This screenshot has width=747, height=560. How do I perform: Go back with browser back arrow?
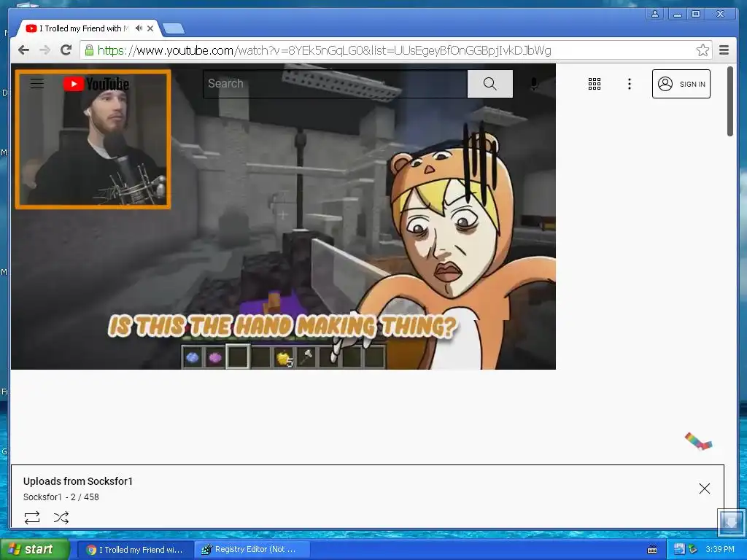(23, 50)
